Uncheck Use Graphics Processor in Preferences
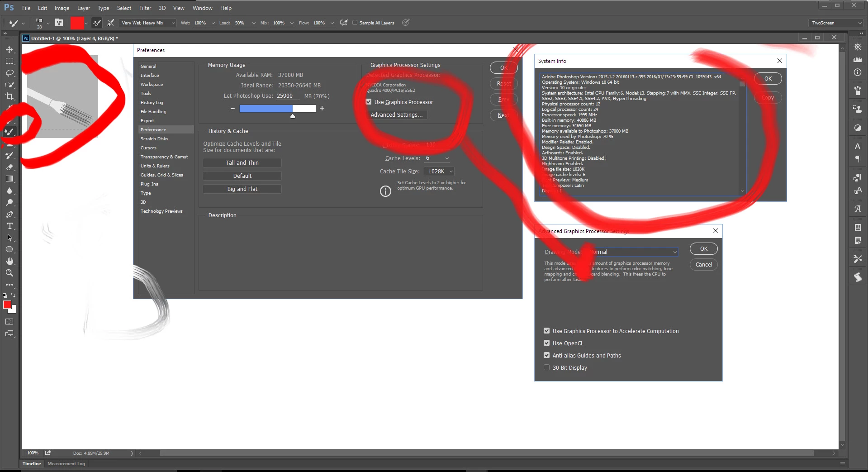The height and width of the screenshot is (472, 868). (369, 102)
